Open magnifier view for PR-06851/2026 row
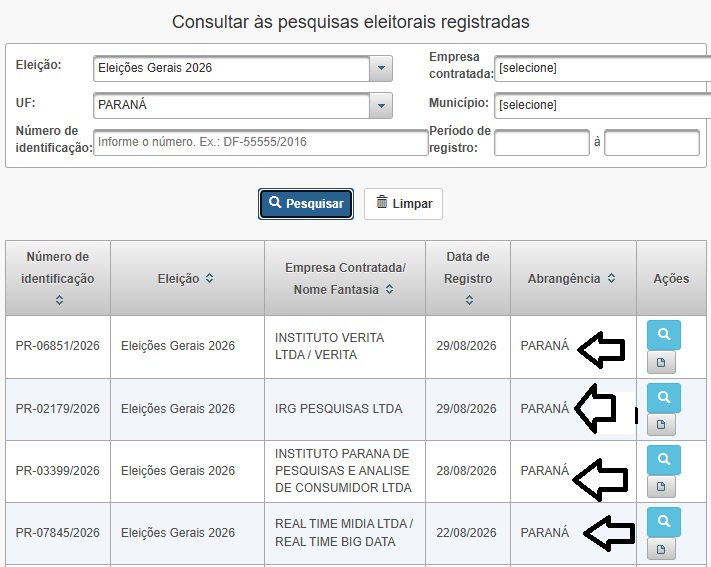This screenshot has width=711, height=567. pos(663,335)
